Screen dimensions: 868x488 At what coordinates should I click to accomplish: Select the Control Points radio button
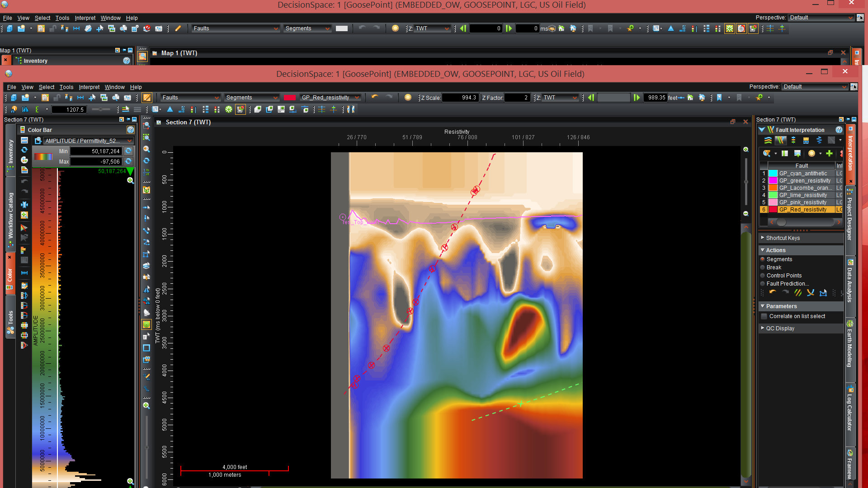(x=763, y=276)
